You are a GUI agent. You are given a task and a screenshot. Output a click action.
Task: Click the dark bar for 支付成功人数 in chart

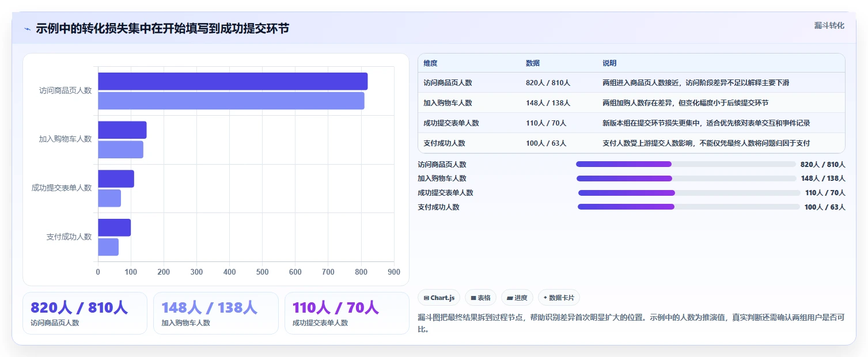click(x=114, y=227)
